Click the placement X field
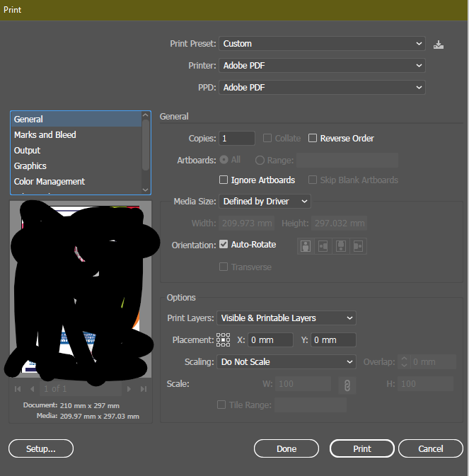469x476 pixels. [x=270, y=340]
